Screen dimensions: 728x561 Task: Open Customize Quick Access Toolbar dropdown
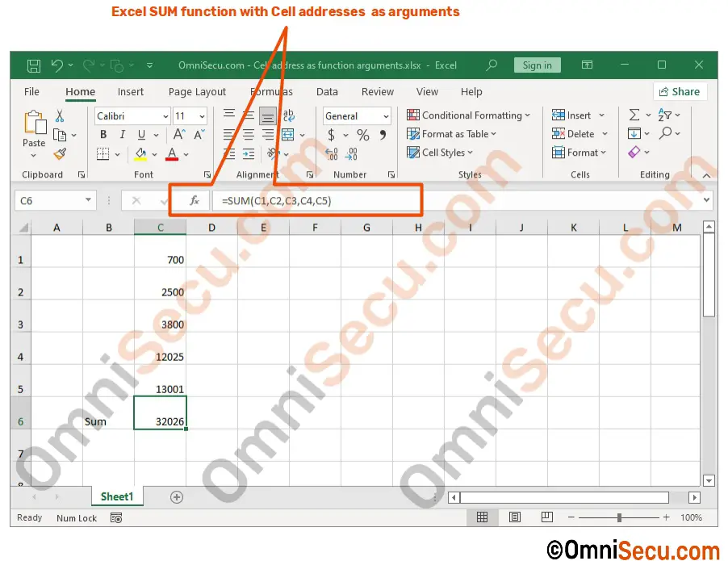[149, 65]
